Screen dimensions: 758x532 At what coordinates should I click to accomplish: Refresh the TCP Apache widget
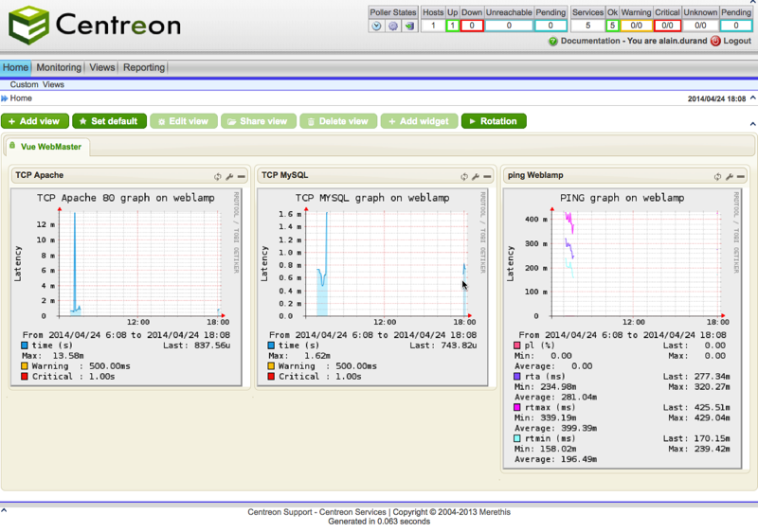[x=218, y=176]
